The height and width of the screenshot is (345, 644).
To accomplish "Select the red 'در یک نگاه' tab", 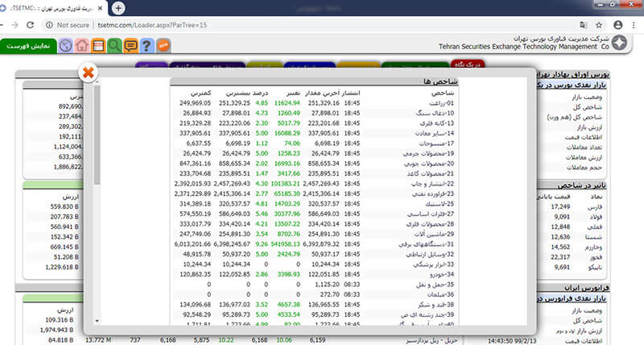I will point(468,64).
